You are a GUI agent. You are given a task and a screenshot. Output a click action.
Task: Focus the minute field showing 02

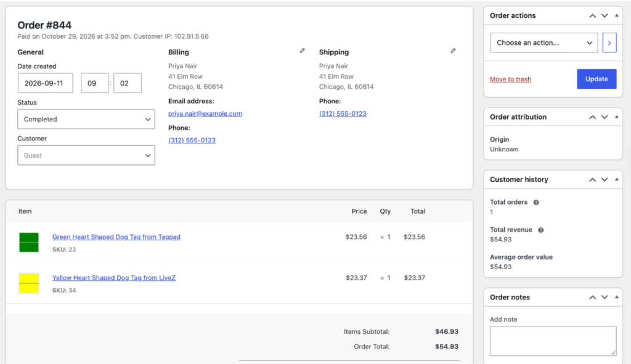[127, 83]
